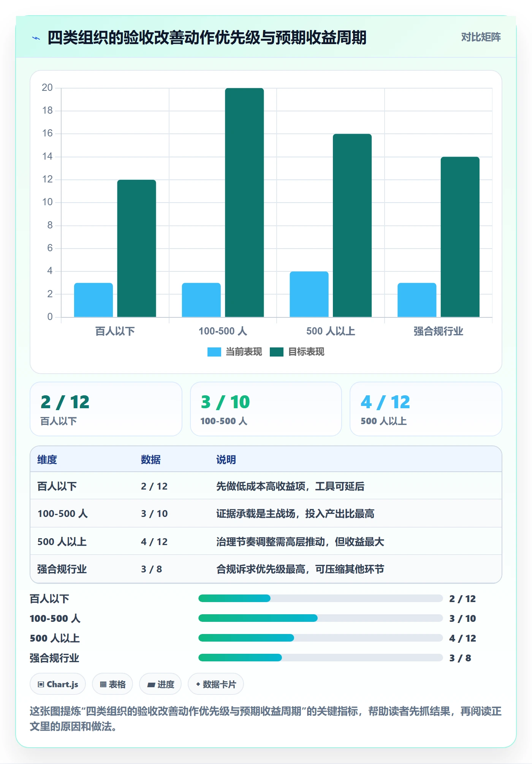Click the 3 / 8 value beside the progress bar

pyautogui.click(x=460, y=658)
